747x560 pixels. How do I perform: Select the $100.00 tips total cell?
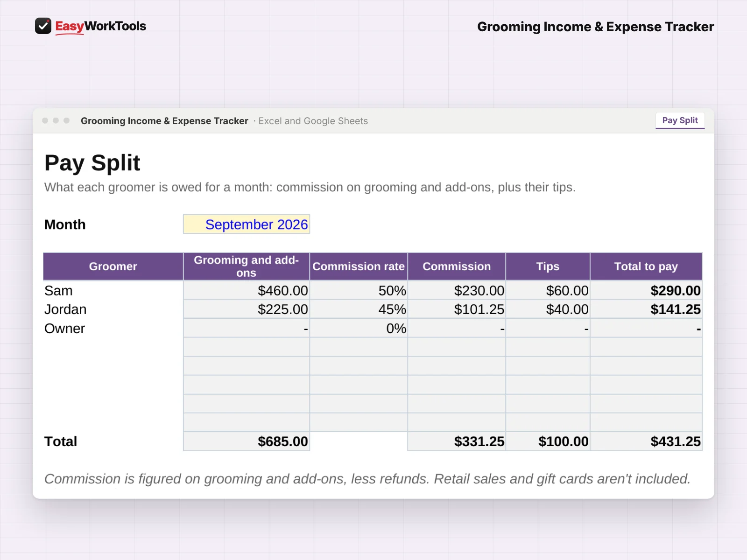(x=548, y=441)
